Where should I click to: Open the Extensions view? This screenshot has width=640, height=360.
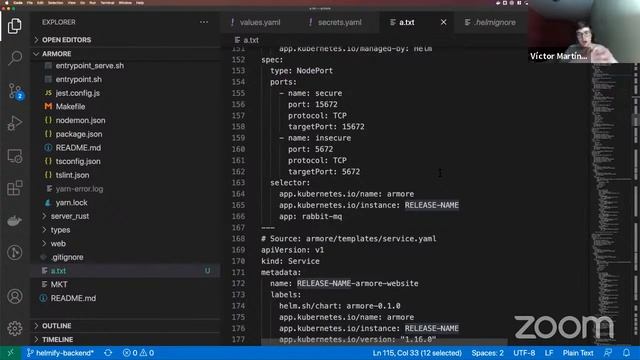point(15,188)
